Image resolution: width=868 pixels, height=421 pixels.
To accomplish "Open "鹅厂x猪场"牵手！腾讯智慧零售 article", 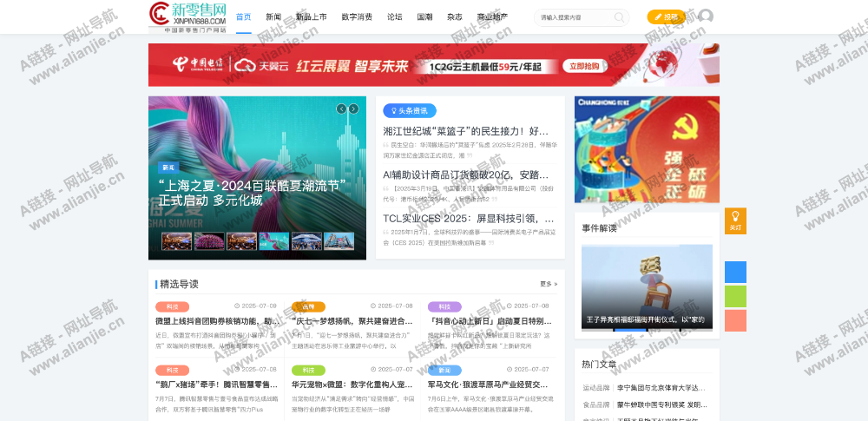I will click(x=216, y=384).
